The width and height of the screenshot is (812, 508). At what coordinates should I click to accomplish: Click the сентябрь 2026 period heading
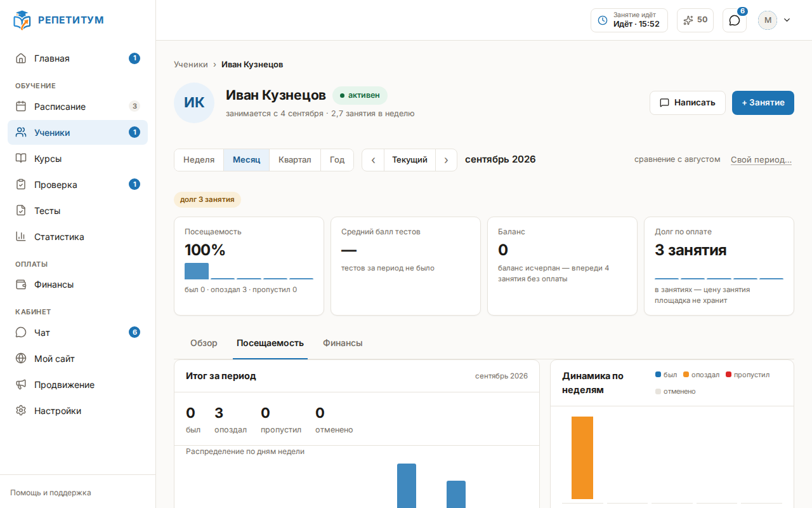pyautogui.click(x=501, y=159)
